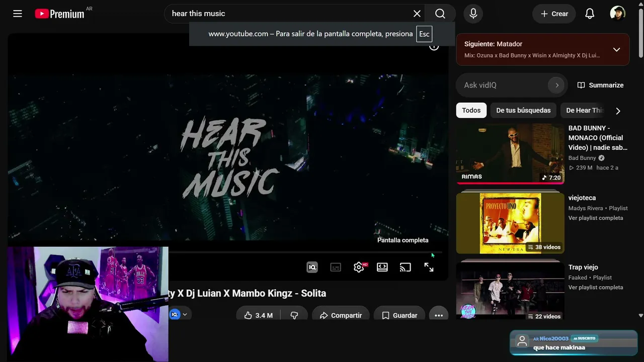Image resolution: width=644 pixels, height=362 pixels.
Task: Dislike the video with thumbs down
Action: (294, 315)
